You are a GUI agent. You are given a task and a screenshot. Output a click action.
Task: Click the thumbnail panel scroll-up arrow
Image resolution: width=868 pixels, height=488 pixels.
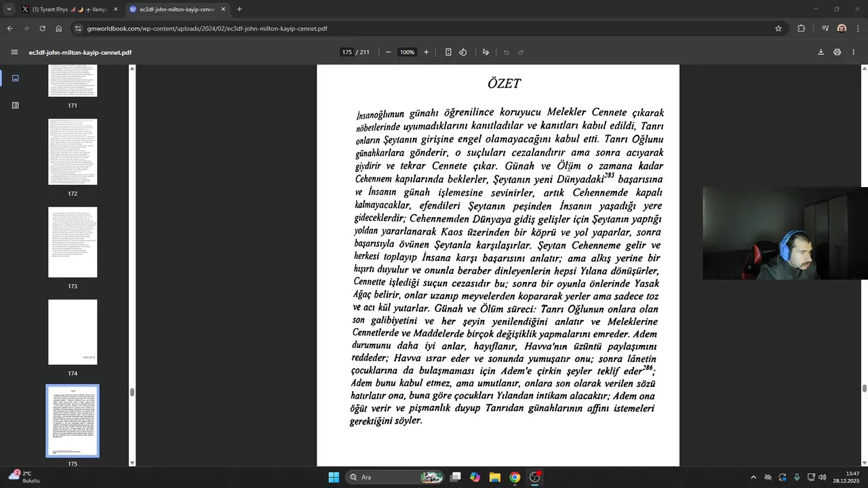coord(132,68)
